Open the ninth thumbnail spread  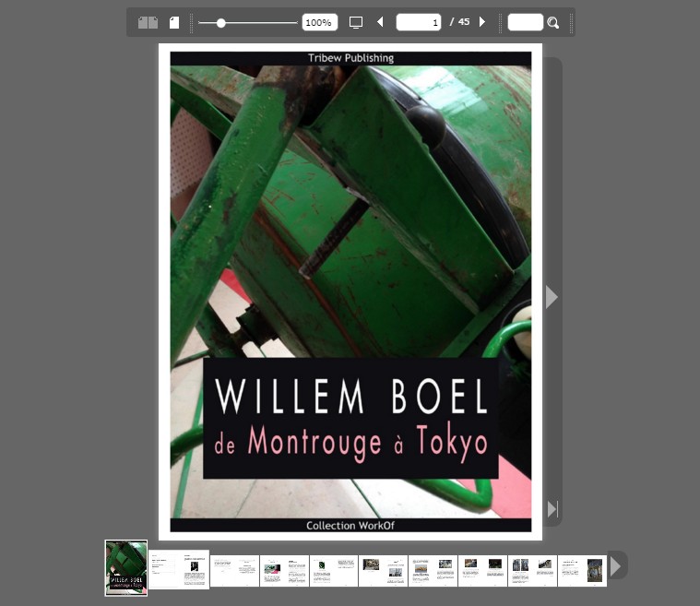pos(532,571)
